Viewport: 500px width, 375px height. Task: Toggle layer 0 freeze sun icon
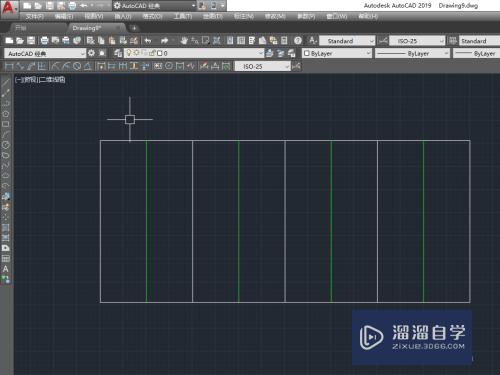coord(137,53)
